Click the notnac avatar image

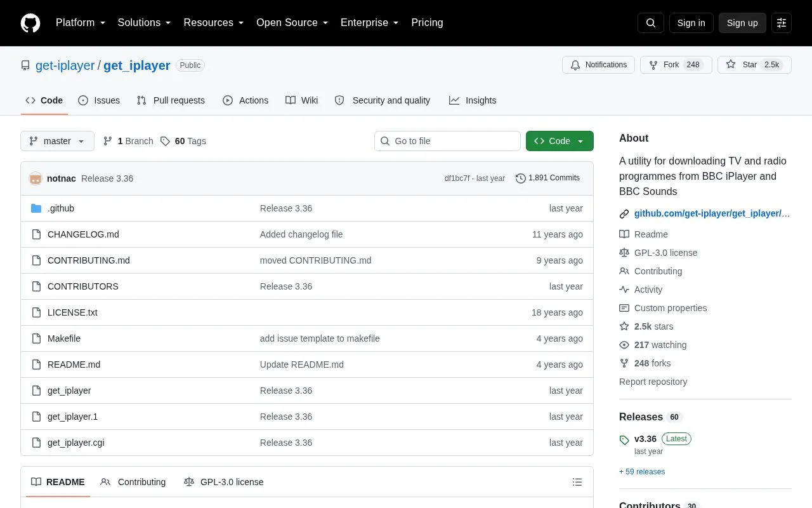[36, 178]
